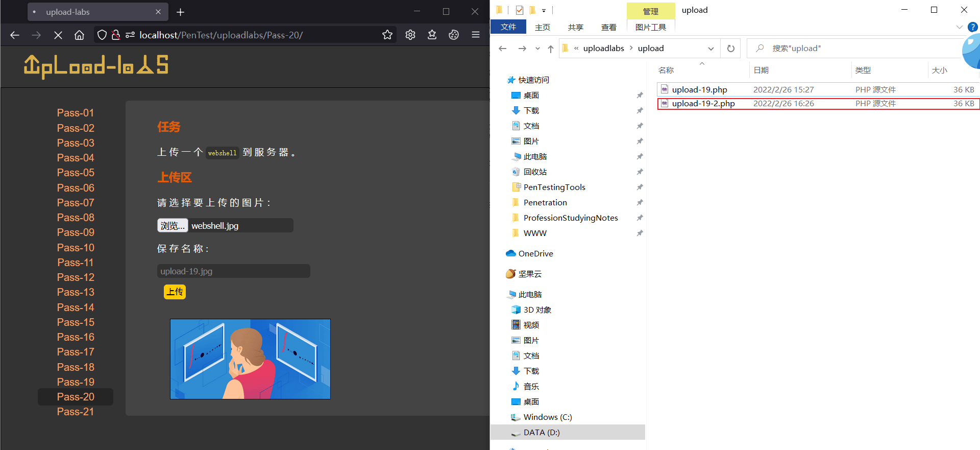Expand the Explorer address path dropdown
The height and width of the screenshot is (450, 980).
(x=711, y=49)
